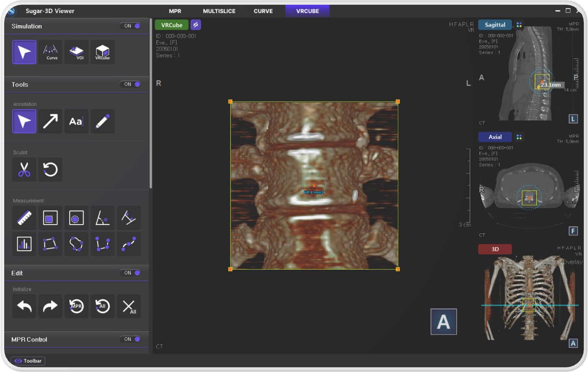588x372 pixels.
Task: Click the red 3D view label
Action: [x=495, y=249]
